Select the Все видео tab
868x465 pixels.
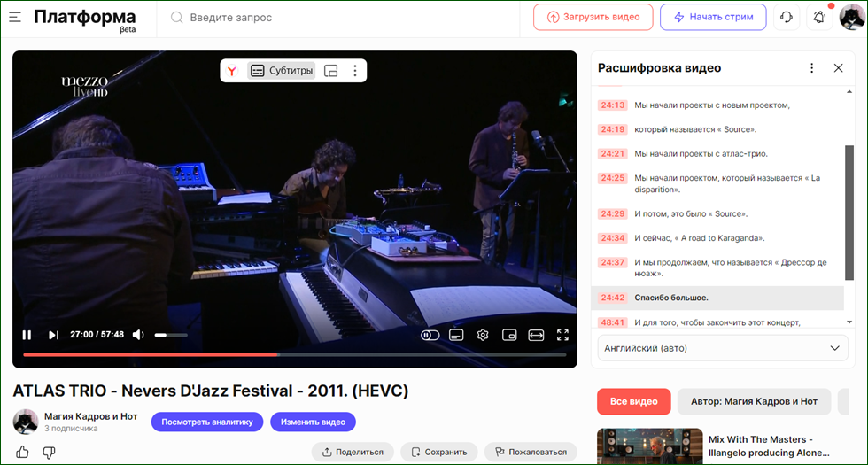pos(634,401)
